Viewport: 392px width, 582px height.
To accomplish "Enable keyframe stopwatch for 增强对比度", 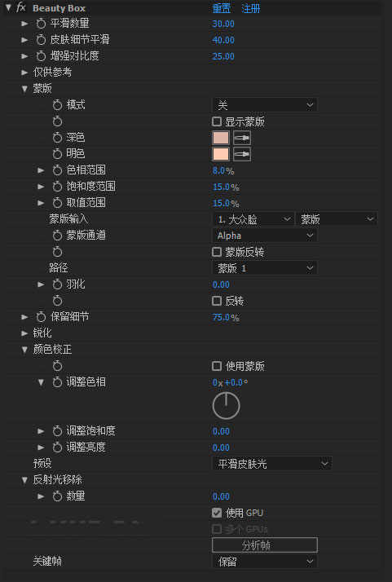I will click(x=42, y=56).
